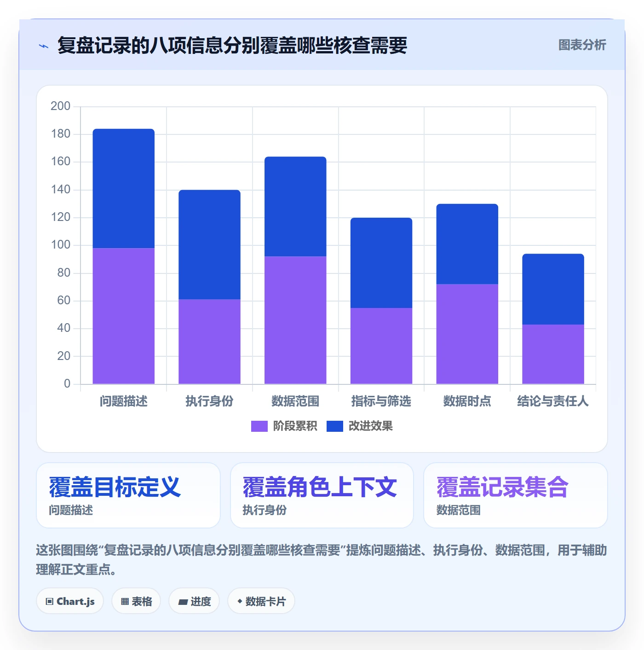644x650 pixels.
Task: Click the 阶段累积 legend label
Action: (295, 426)
